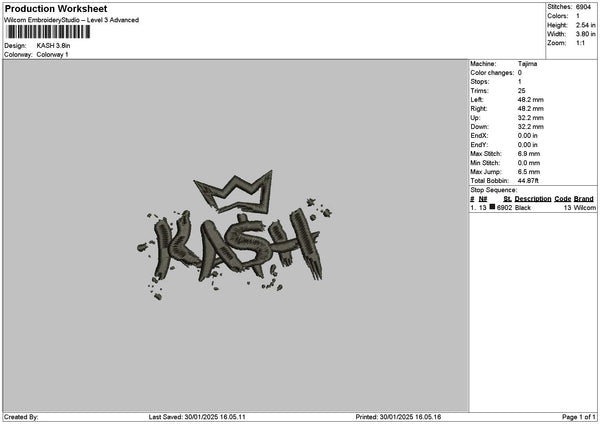Click the 'Brand' column header

pyautogui.click(x=584, y=199)
